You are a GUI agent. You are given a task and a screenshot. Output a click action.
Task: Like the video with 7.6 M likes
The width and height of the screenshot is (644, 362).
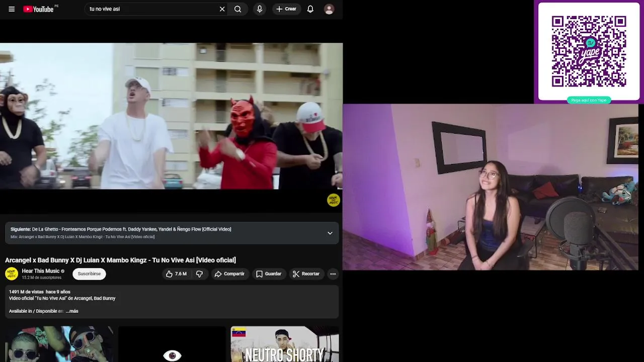pyautogui.click(x=176, y=274)
